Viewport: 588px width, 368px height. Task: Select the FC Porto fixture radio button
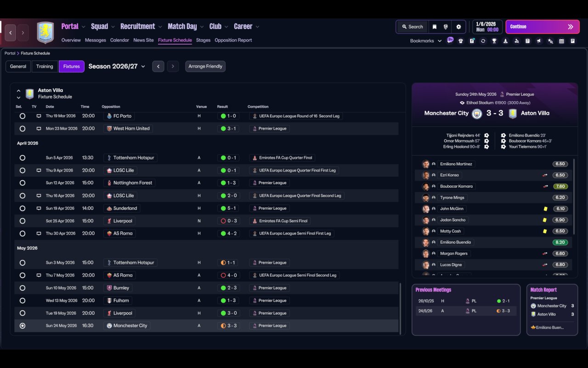(23, 116)
